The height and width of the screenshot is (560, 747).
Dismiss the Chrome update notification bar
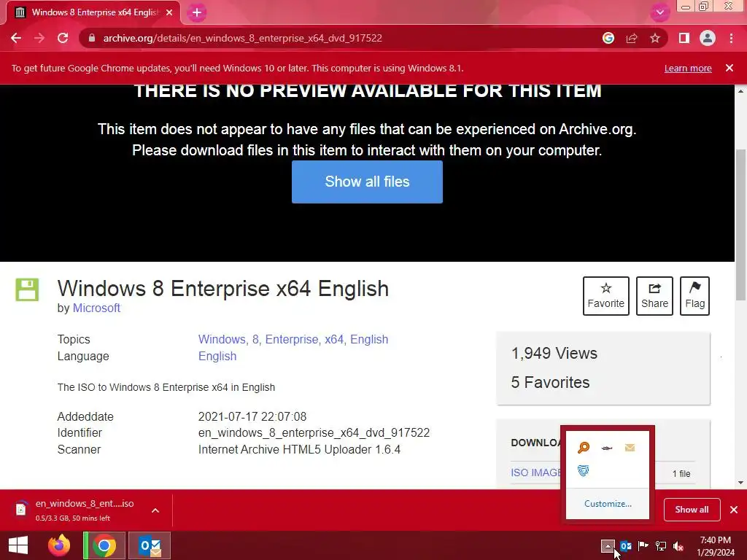click(729, 68)
